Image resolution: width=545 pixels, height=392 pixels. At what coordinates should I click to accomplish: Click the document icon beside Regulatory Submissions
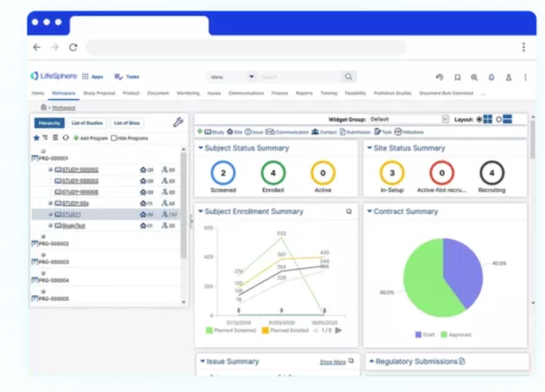click(x=462, y=361)
